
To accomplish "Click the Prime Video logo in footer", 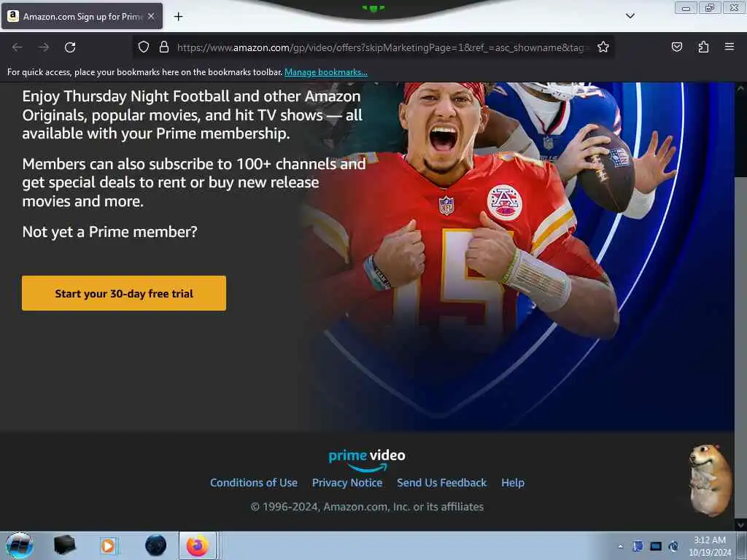I will 367,460.
